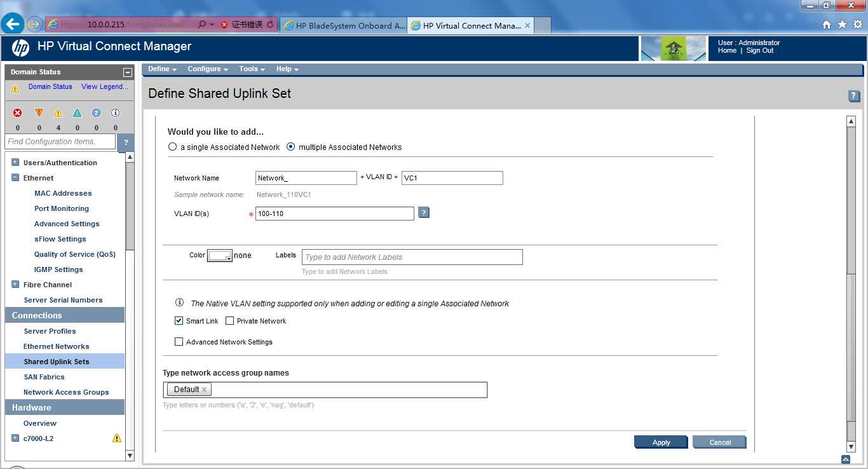Click the teal warning status icon
This screenshot has width=868, height=469.
point(77,112)
